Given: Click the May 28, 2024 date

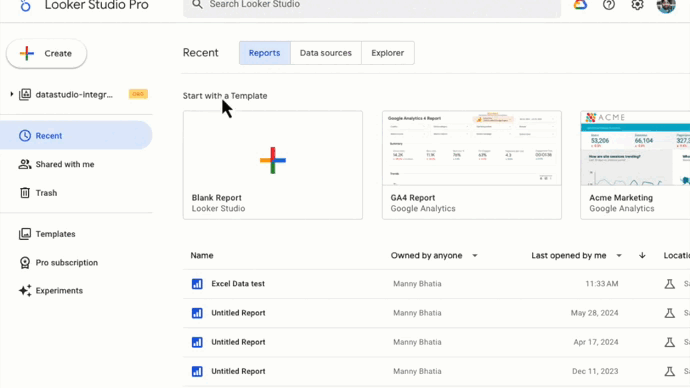Looking at the screenshot, I should (x=595, y=313).
